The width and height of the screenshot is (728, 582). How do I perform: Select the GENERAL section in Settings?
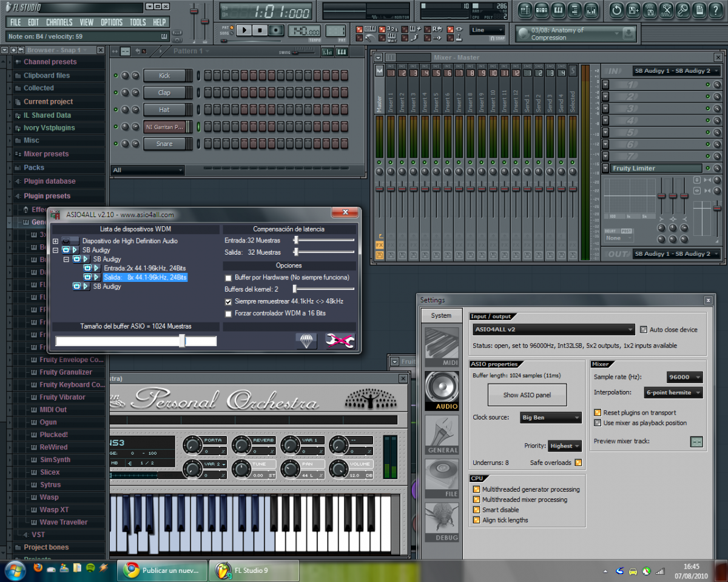point(441,434)
